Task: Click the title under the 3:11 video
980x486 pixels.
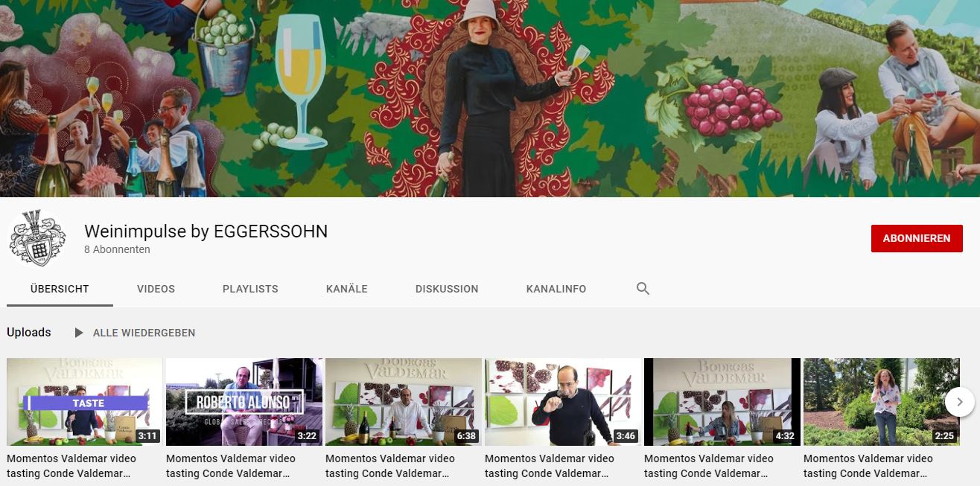Action: pos(70,466)
